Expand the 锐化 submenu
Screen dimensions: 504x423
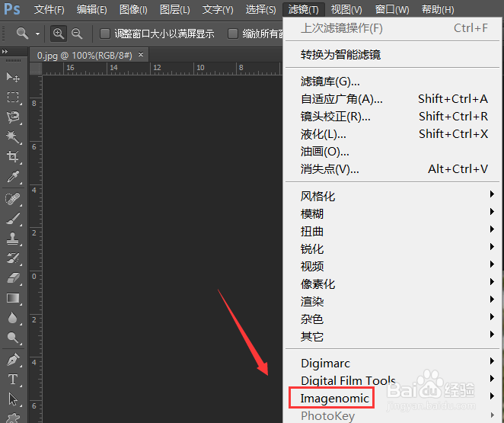392,248
